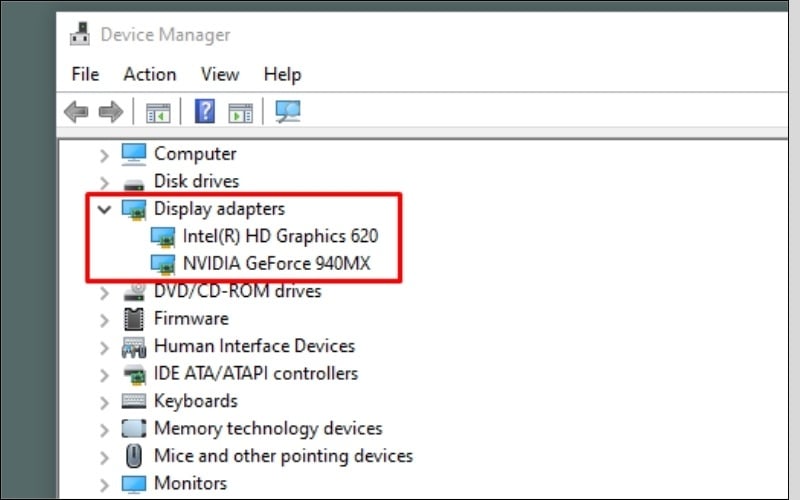
Task: Click the Keyboards category icon
Action: click(x=134, y=401)
